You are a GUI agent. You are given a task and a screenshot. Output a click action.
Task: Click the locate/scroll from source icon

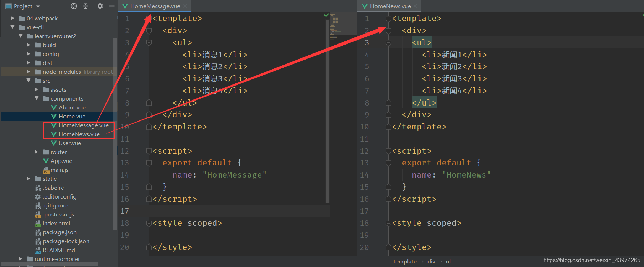74,6
